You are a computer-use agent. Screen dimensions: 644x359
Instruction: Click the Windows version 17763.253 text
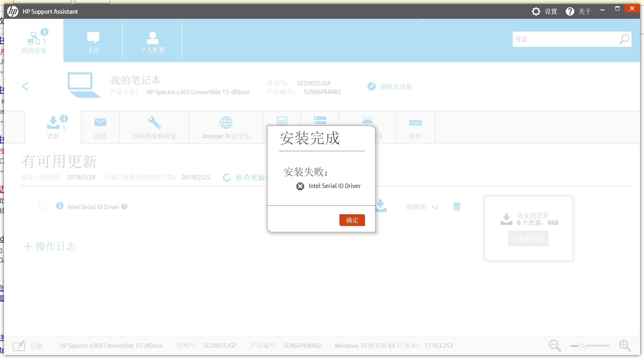[x=439, y=346]
